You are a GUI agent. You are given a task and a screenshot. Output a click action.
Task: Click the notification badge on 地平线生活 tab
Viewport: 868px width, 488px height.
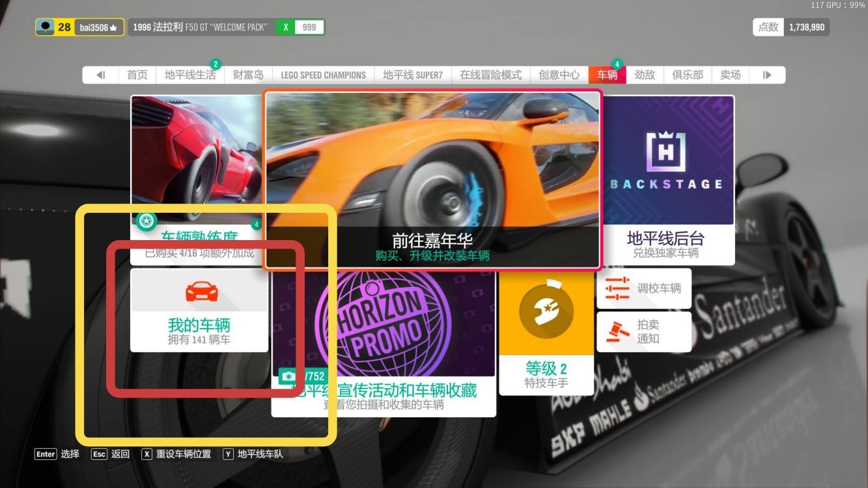216,64
